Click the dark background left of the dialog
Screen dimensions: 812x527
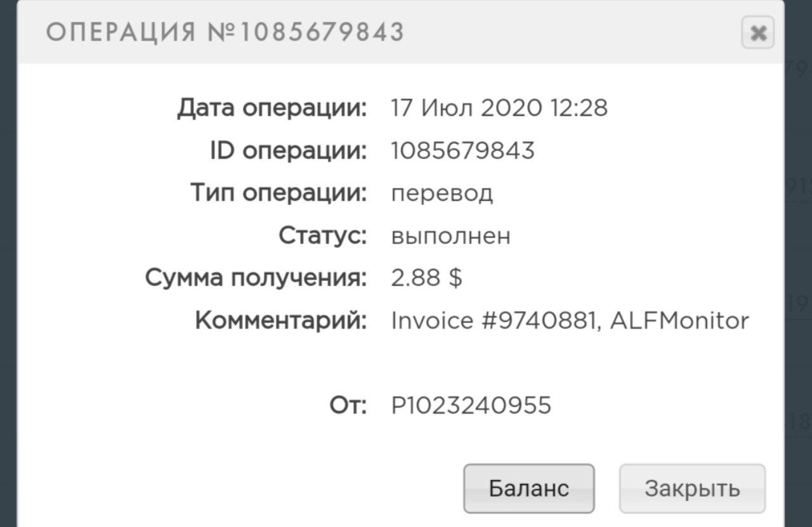tap(8, 254)
